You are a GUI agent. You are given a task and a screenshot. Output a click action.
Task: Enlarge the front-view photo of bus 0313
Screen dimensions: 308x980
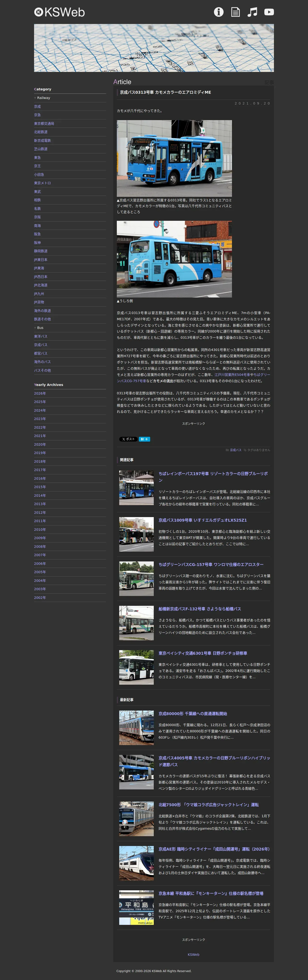pos(174,158)
